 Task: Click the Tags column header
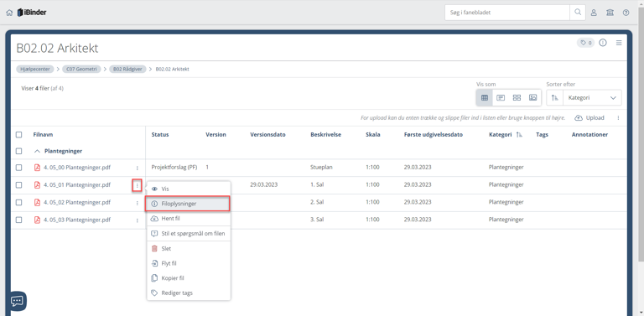coord(543,135)
